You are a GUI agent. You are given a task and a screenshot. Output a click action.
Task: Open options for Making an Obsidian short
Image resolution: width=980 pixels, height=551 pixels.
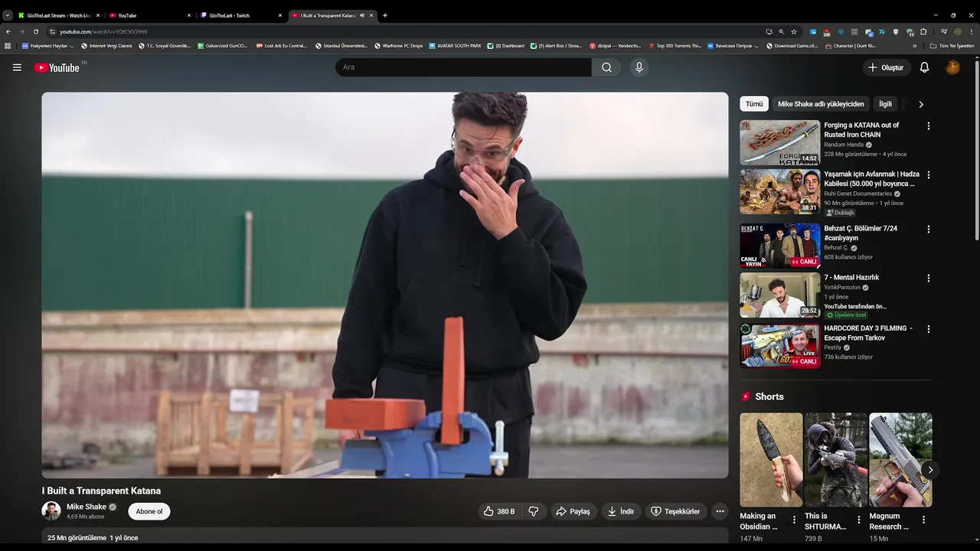(794, 520)
